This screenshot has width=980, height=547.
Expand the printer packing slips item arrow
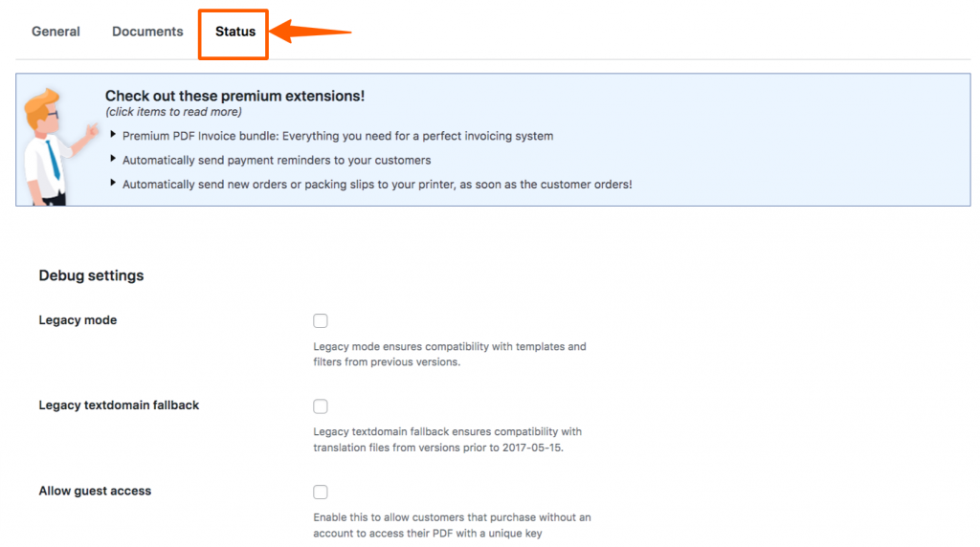coord(113,183)
